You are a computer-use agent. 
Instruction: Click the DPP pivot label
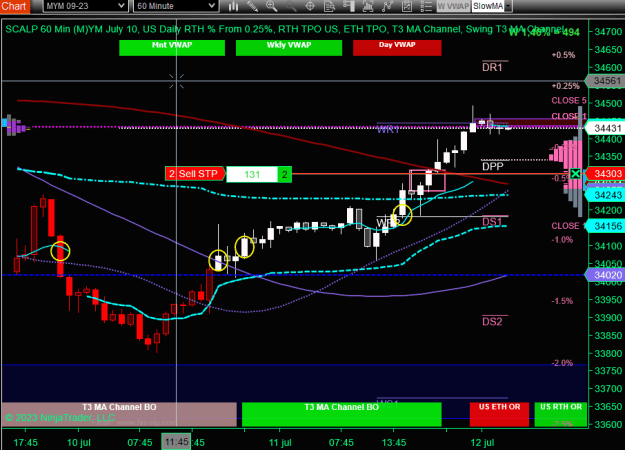(493, 166)
